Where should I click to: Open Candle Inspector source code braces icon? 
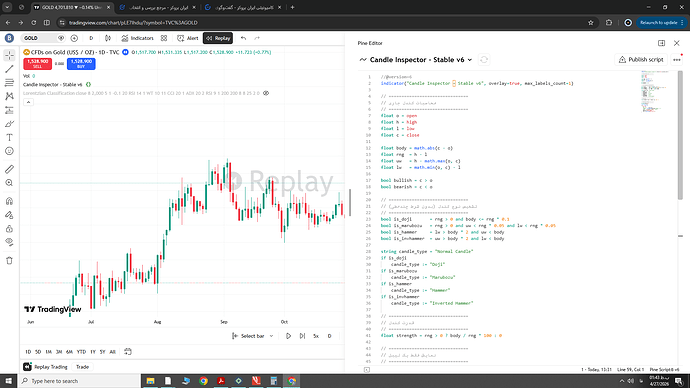click(x=88, y=84)
